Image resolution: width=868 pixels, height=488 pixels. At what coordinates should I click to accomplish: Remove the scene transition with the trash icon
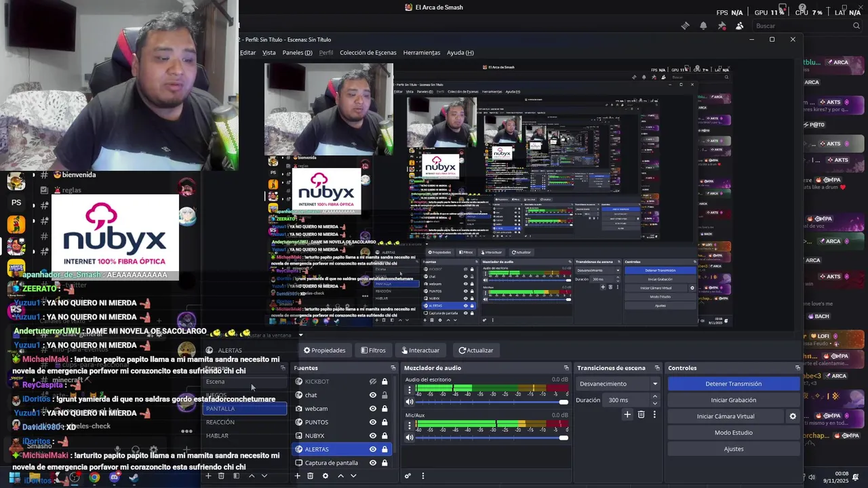pos(641,414)
